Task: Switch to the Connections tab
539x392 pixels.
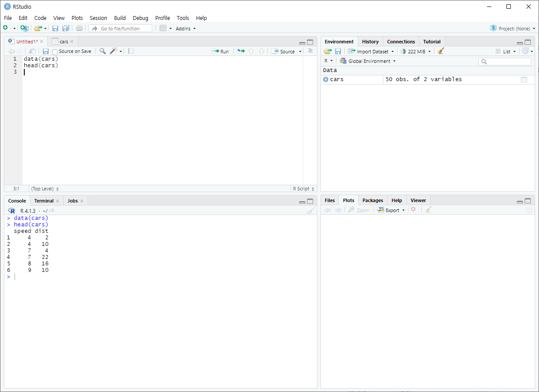Action: (x=401, y=42)
